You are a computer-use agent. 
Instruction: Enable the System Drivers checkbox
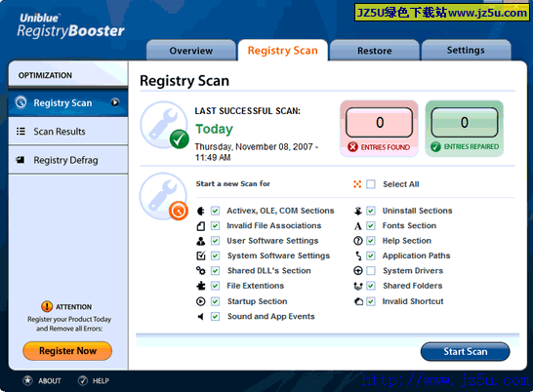click(371, 271)
